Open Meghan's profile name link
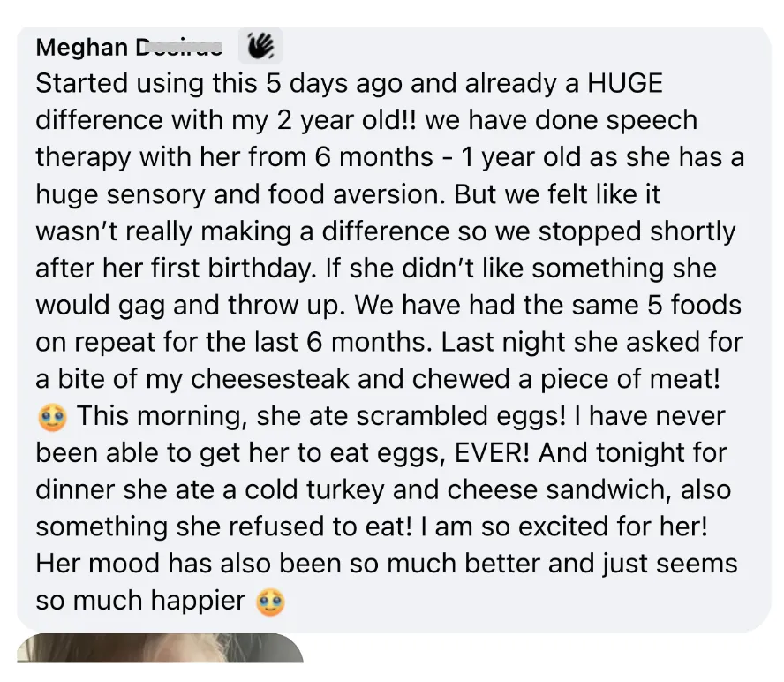This screenshot has width=784, height=682. [x=129, y=47]
